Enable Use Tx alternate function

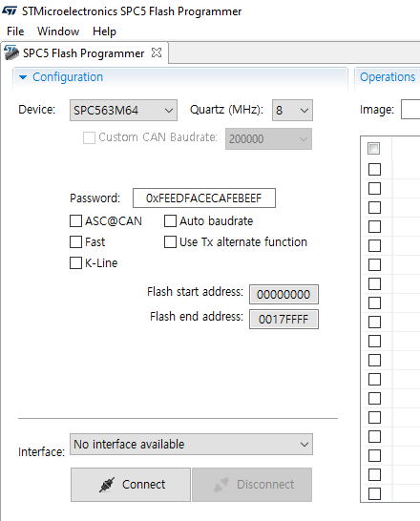[x=170, y=242]
